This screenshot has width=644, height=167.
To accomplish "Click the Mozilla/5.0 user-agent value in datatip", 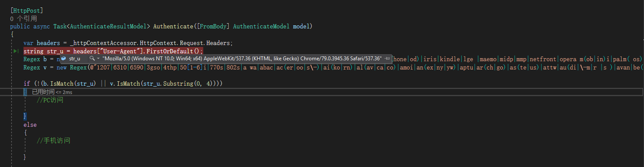I will 242,58.
